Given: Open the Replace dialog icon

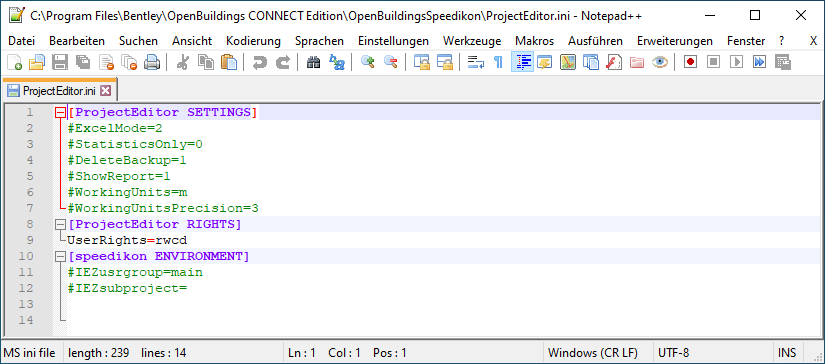Looking at the screenshot, I should click(x=337, y=63).
